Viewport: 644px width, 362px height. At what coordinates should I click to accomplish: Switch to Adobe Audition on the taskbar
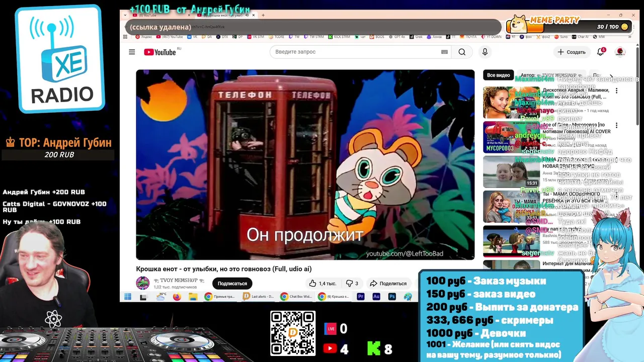click(x=376, y=297)
